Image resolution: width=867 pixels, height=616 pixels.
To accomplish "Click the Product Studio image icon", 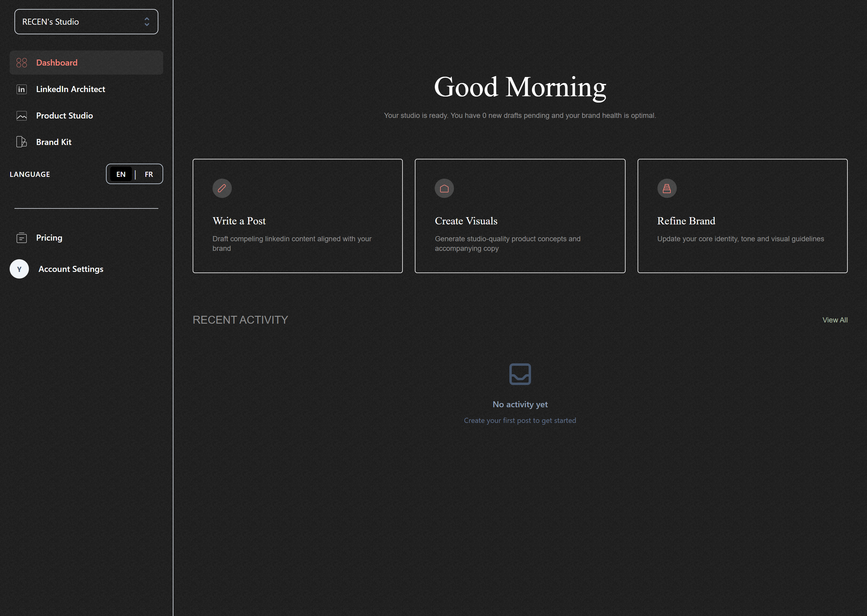I will click(22, 115).
